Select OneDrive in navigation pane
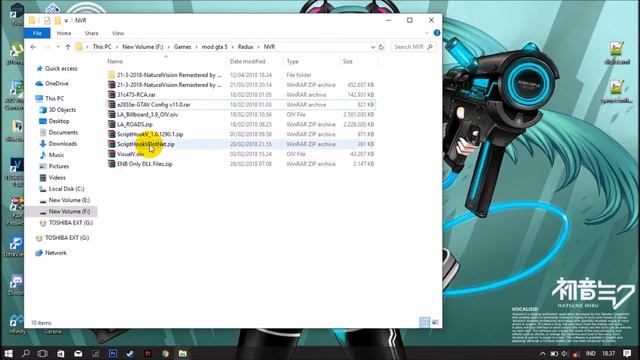 (56, 84)
